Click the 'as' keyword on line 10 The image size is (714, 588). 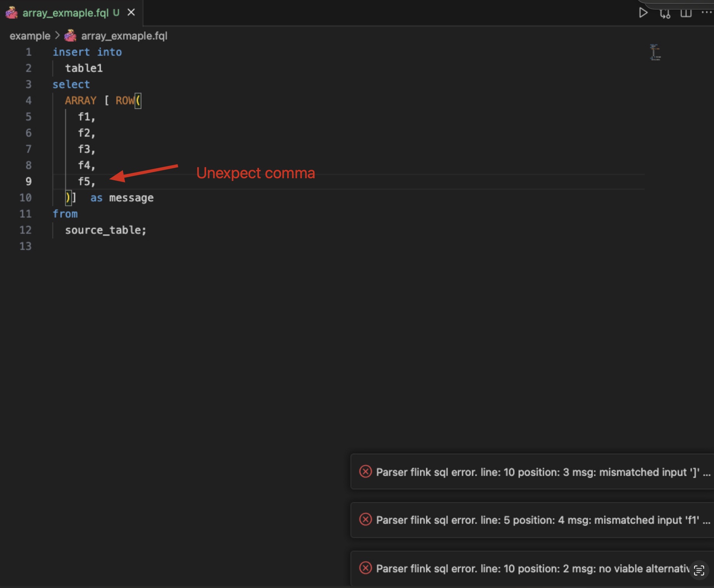[x=96, y=198]
